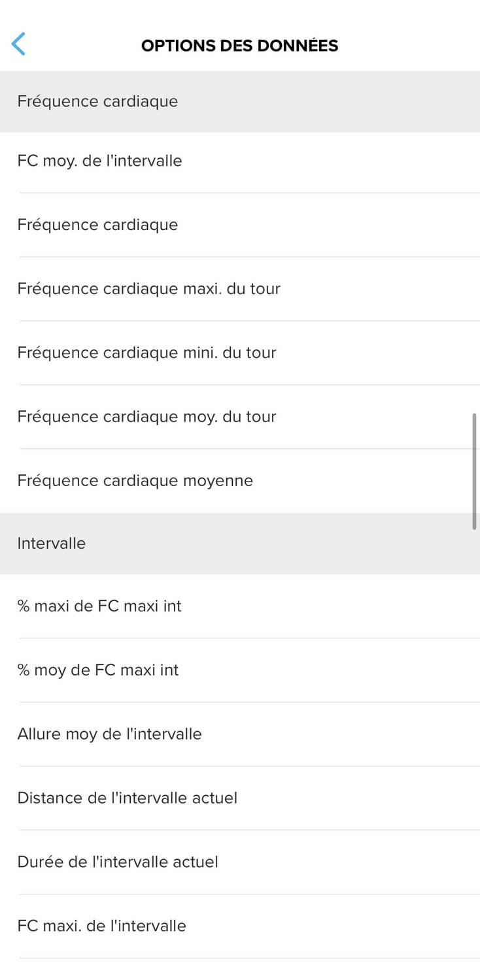Select "Fréquence cardiaque maxi. du tour"
This screenshot has height=980, width=480.
click(x=148, y=289)
